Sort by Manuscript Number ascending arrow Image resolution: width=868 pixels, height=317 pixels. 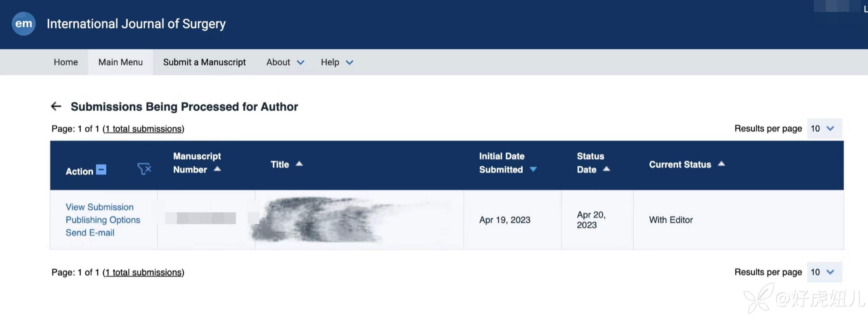click(217, 169)
